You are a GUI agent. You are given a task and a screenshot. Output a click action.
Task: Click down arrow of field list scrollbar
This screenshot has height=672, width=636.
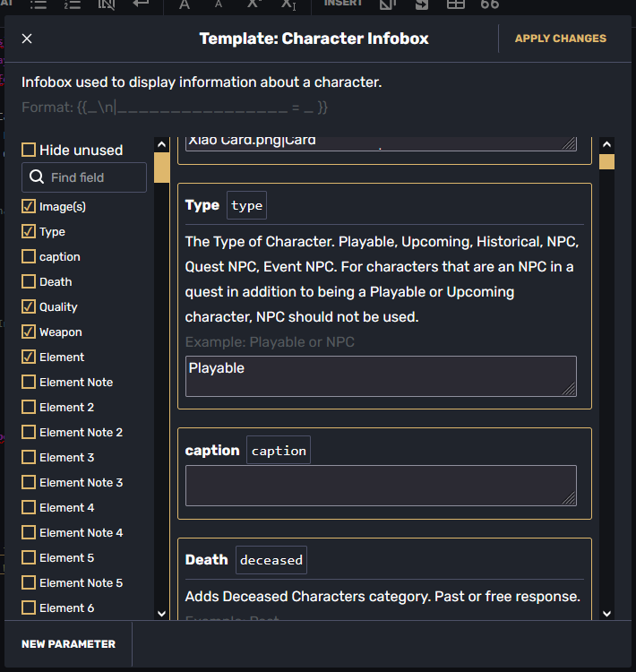tap(161, 613)
